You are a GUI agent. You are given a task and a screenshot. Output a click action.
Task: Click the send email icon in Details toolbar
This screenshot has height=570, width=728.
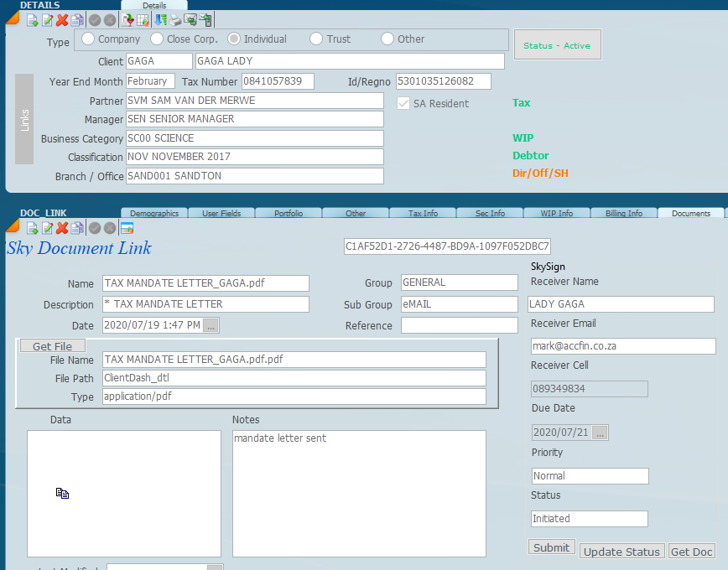pyautogui.click(x=190, y=20)
